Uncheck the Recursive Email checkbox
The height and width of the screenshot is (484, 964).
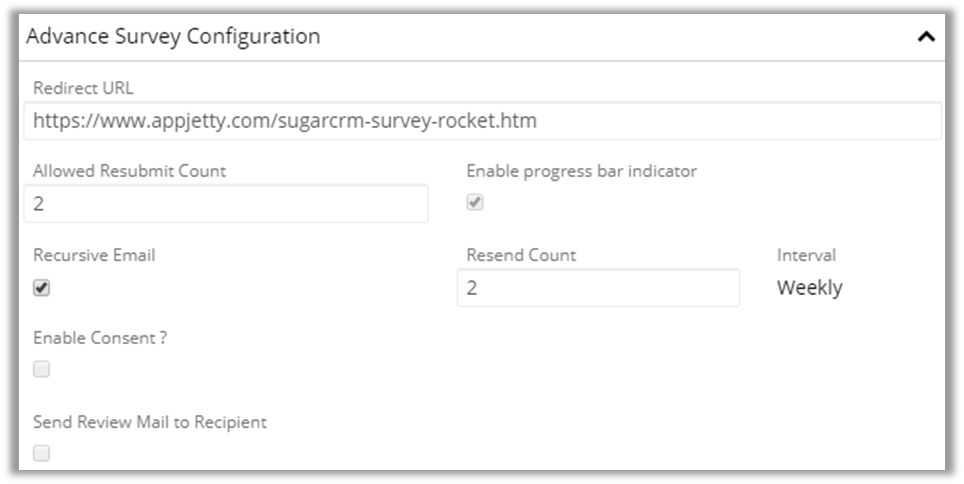coord(41,288)
